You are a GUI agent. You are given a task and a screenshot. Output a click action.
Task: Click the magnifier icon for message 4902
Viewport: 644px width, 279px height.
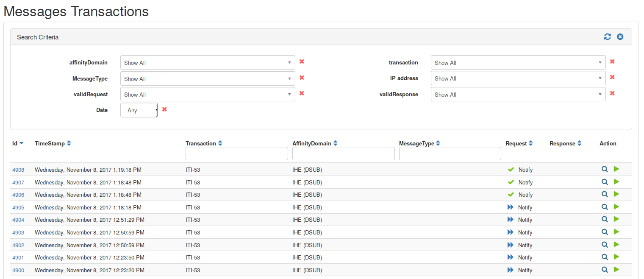[x=605, y=245]
